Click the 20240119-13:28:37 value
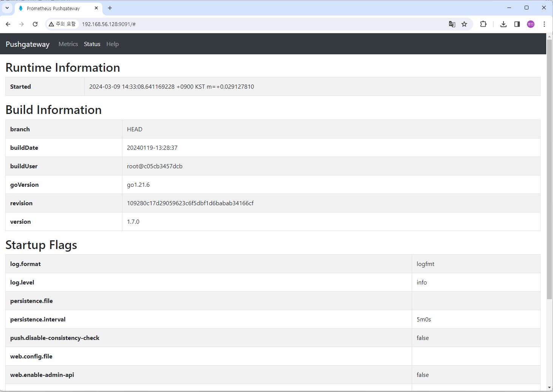The image size is (553, 392). [x=152, y=148]
